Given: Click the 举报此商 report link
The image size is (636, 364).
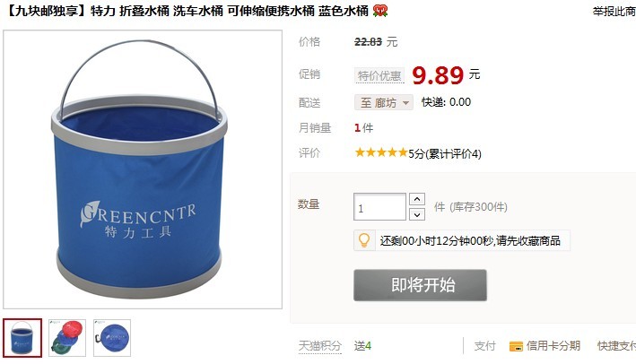Looking at the screenshot, I should [x=614, y=12].
